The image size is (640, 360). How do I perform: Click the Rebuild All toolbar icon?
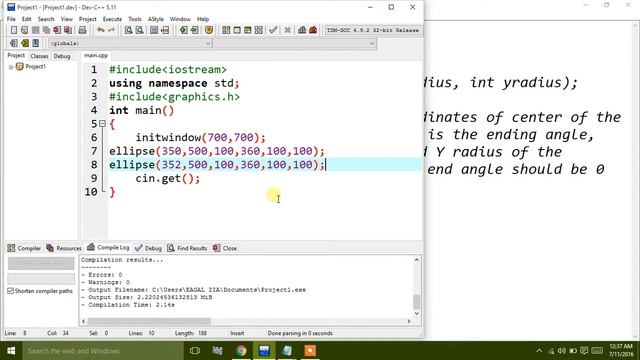pos(258,30)
